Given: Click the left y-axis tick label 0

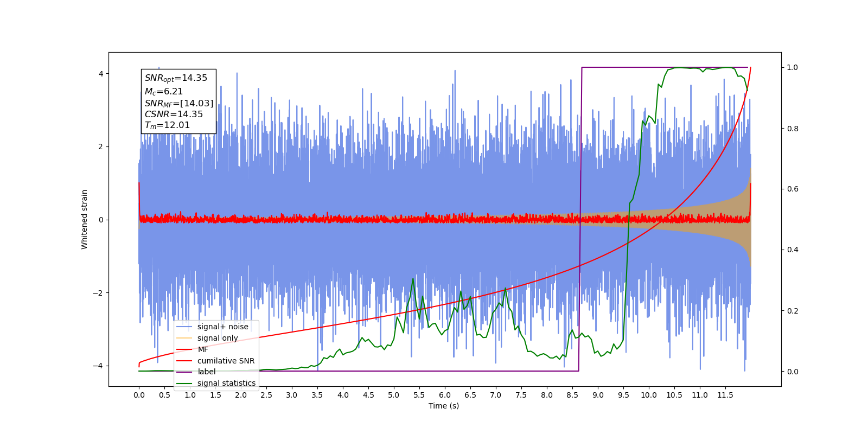Looking at the screenshot, I should (x=100, y=220).
